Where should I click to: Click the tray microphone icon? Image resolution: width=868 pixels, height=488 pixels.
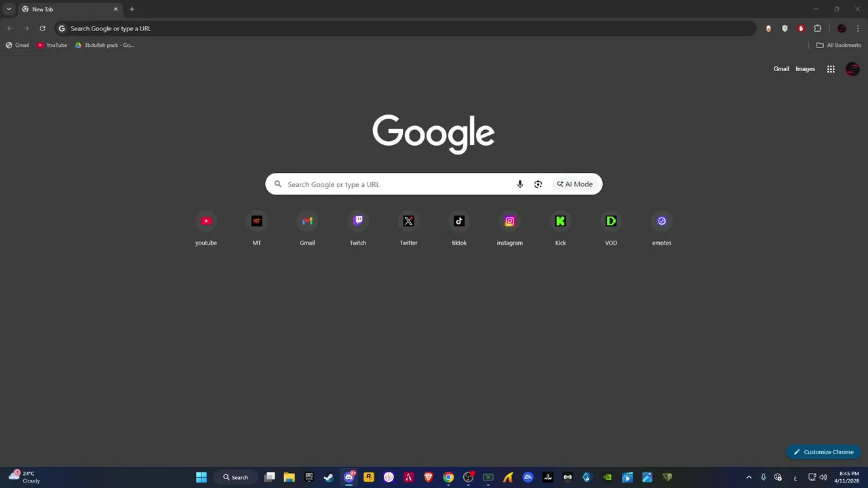click(764, 477)
